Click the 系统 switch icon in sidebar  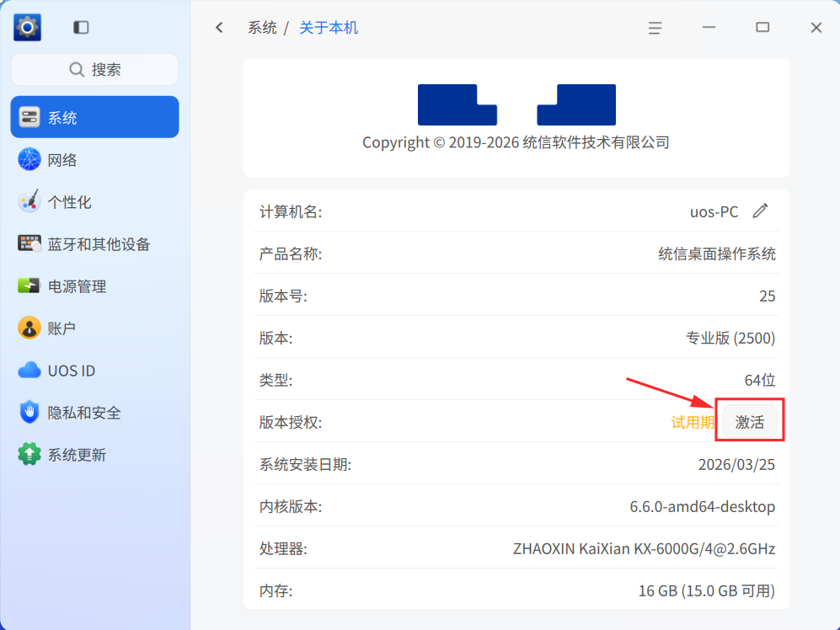click(29, 117)
